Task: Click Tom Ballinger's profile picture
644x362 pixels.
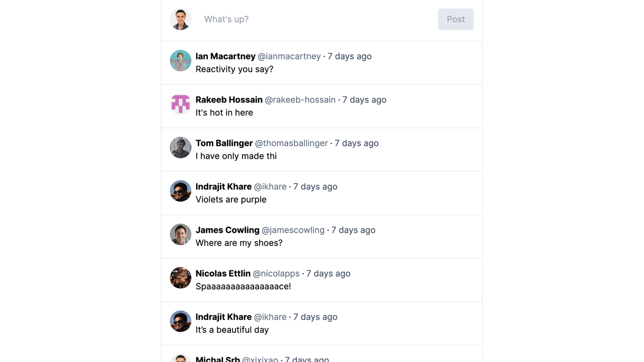Action: pyautogui.click(x=181, y=148)
